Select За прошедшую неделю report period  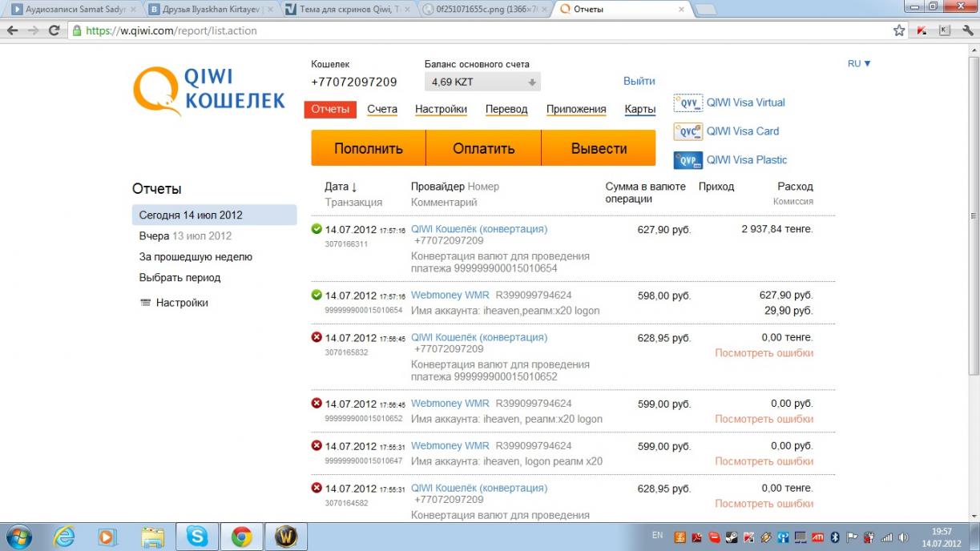point(196,257)
